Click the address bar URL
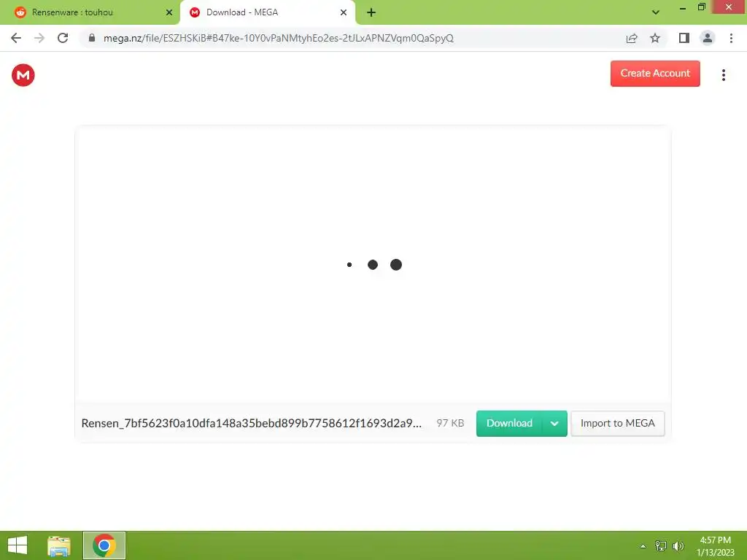This screenshot has height=560, width=747. 279,38
